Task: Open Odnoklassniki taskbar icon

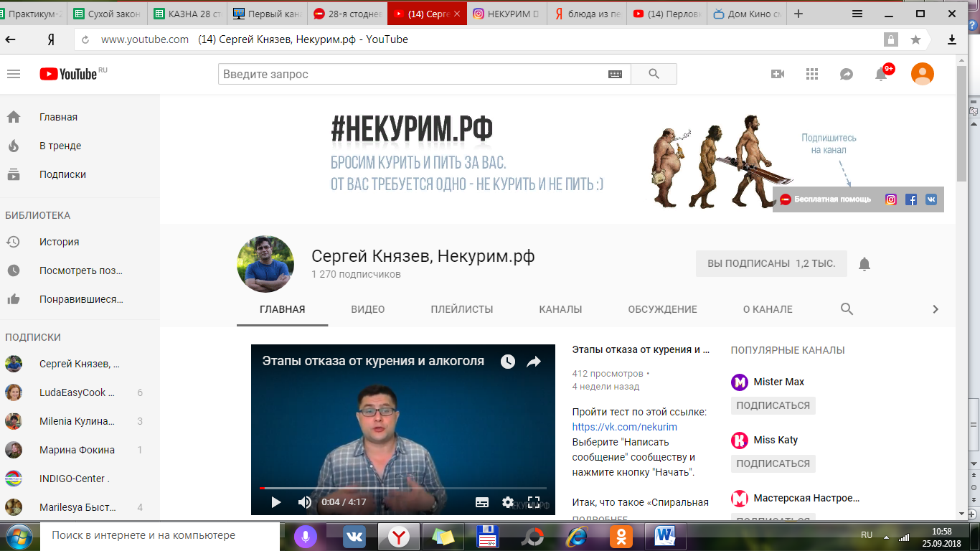Action: click(x=621, y=537)
